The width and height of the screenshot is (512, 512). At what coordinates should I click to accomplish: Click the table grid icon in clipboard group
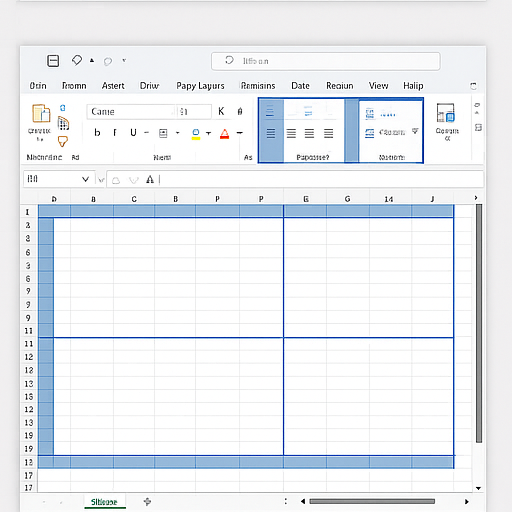tap(63, 124)
